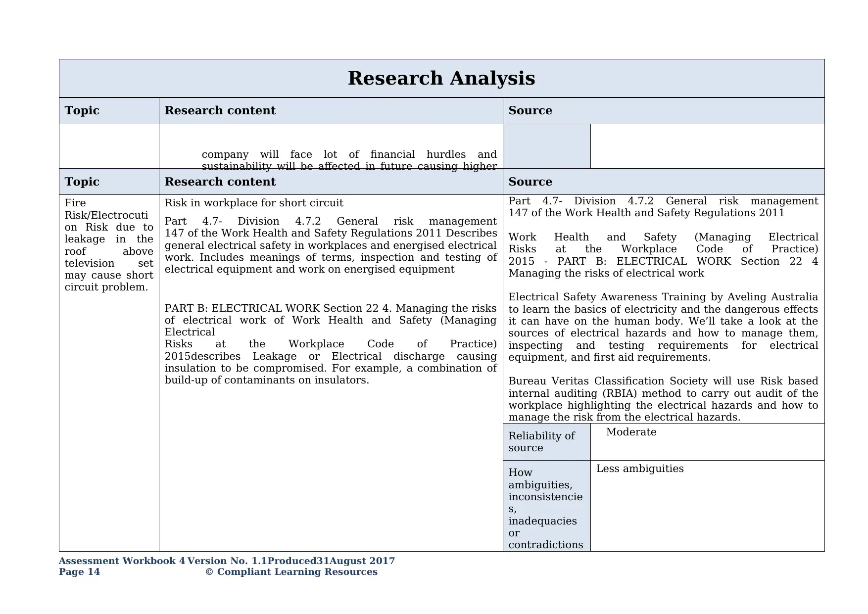Click the 'Less ambiguities' cell text

pos(639,469)
